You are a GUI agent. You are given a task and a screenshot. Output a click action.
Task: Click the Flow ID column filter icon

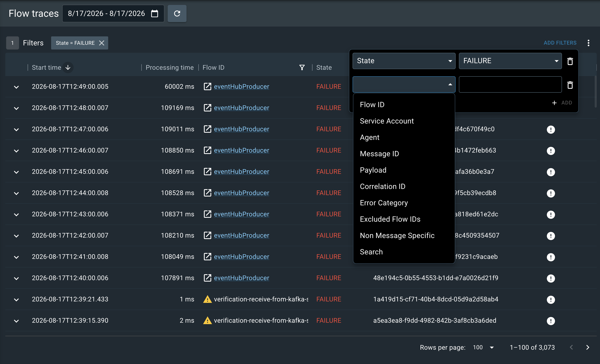pyautogui.click(x=302, y=67)
